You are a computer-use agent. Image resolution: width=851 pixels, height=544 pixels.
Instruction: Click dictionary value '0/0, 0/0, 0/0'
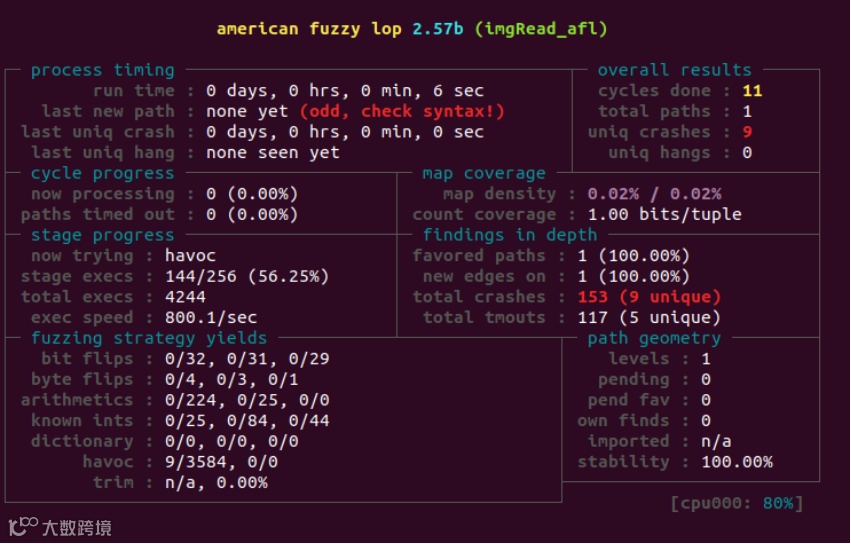click(x=232, y=441)
